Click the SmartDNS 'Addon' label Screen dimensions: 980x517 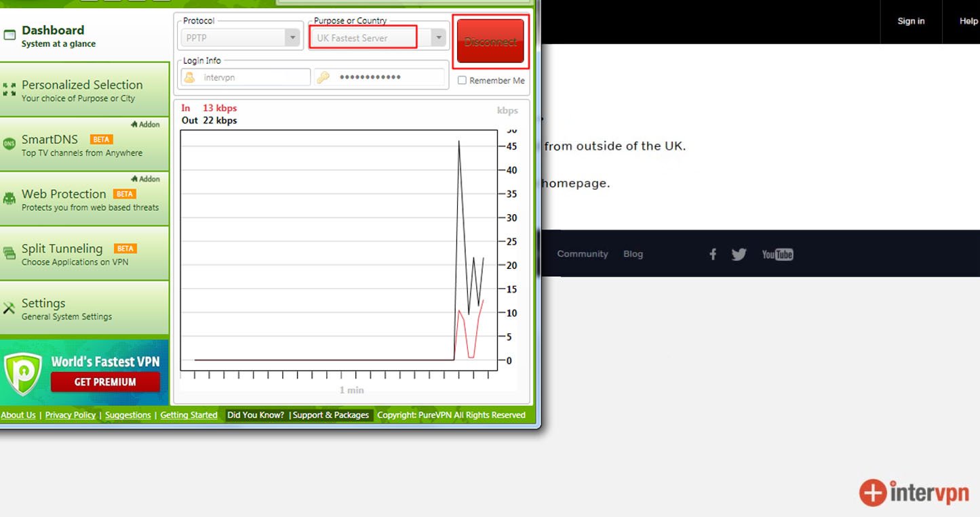click(x=145, y=124)
